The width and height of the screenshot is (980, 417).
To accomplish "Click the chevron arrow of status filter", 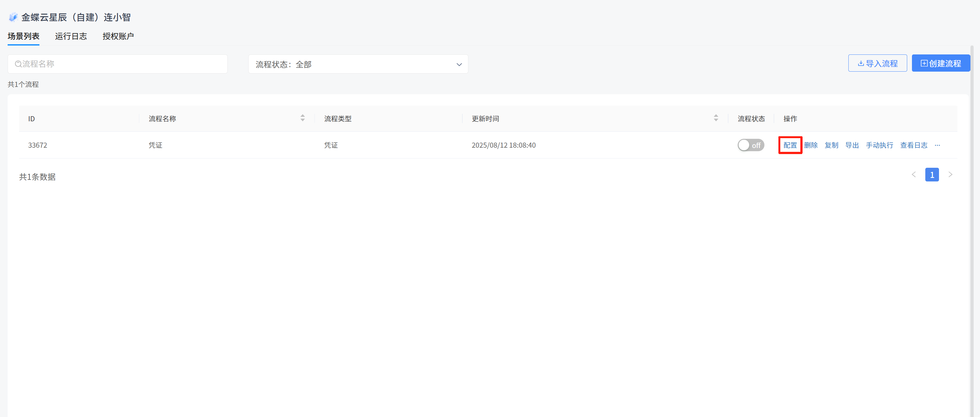I will [459, 64].
